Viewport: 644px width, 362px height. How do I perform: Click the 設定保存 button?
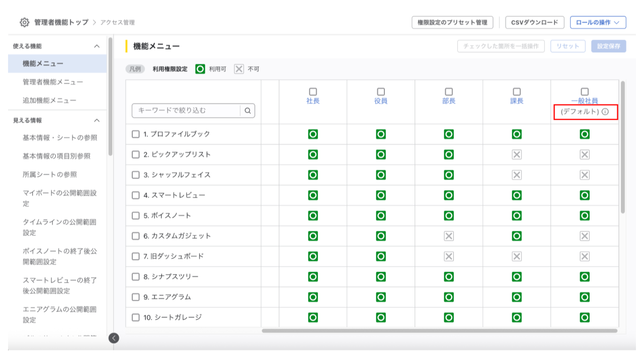[x=609, y=46]
